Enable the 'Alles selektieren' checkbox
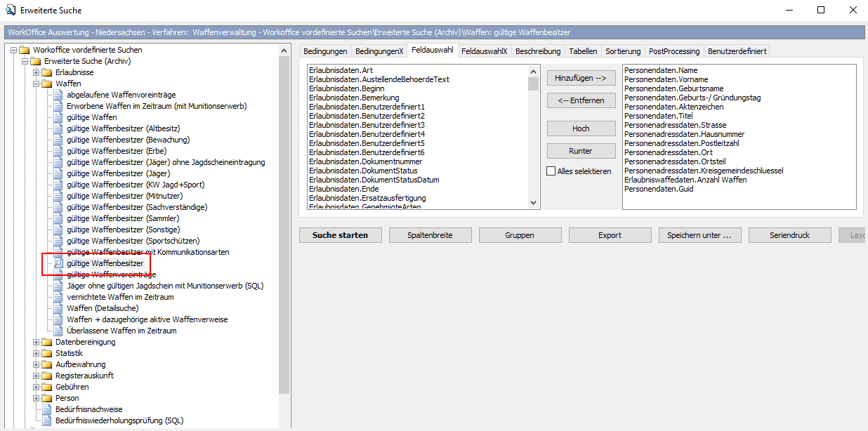The height and width of the screenshot is (431, 868). [551, 171]
